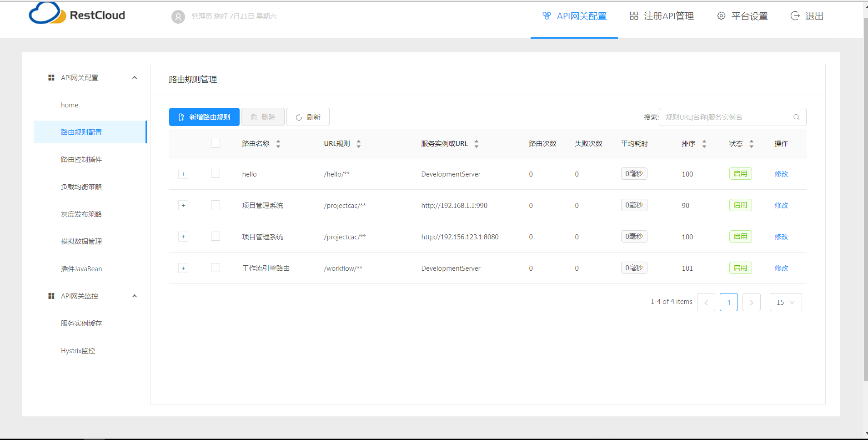Sort by status column arrows

coord(752,144)
